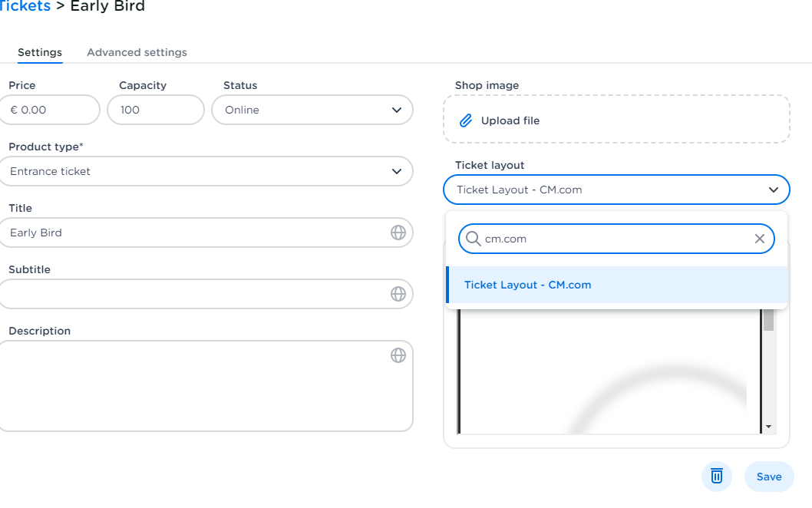The height and width of the screenshot is (508, 812).
Task: Focus the Capacity field showing 100
Action: click(x=155, y=110)
